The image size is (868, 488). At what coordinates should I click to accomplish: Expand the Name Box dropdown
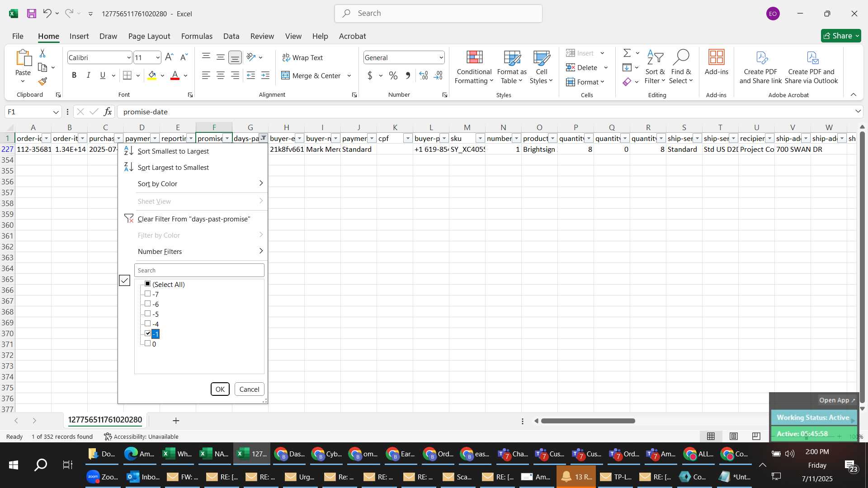pyautogui.click(x=56, y=112)
